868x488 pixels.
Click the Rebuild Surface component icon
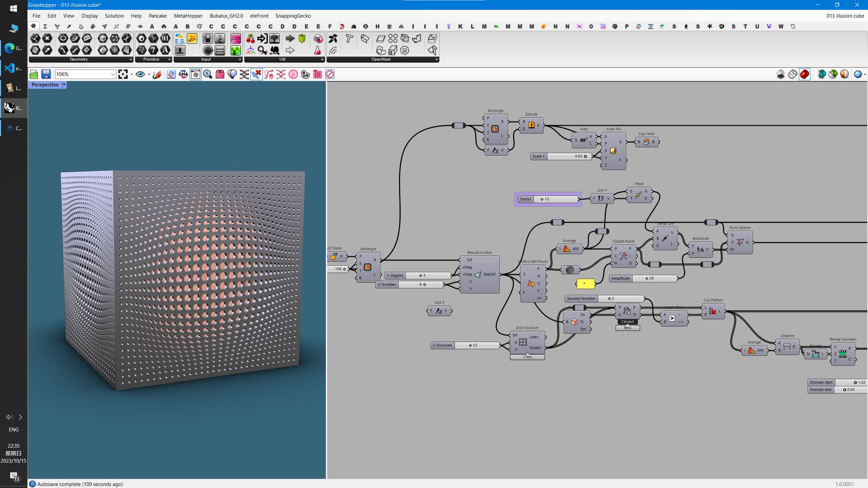[x=477, y=274]
